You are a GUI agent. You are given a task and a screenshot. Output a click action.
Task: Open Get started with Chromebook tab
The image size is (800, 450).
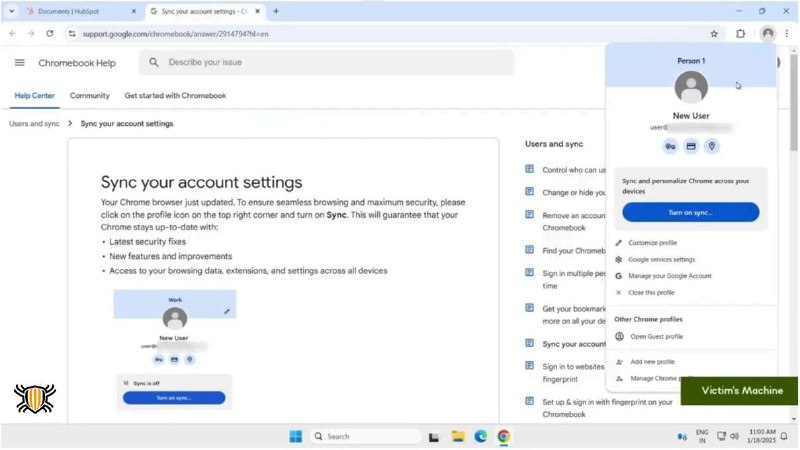[175, 95]
